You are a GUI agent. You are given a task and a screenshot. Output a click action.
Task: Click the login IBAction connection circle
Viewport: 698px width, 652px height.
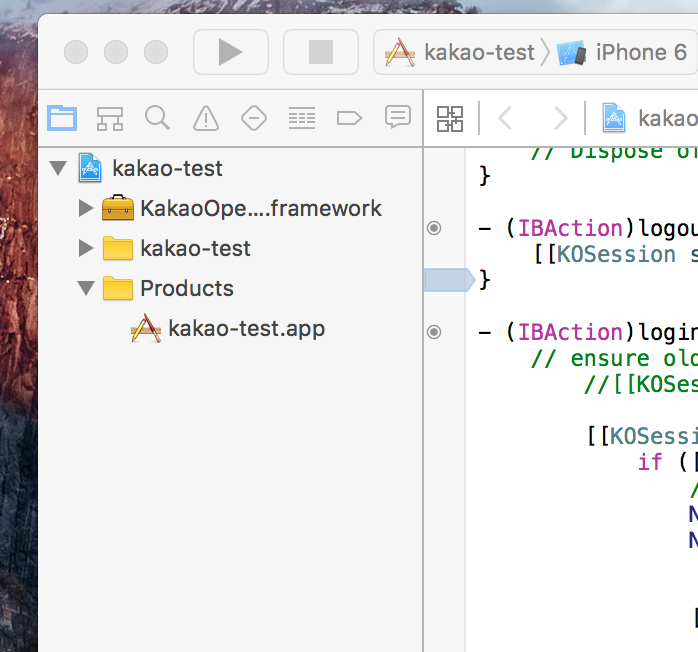pyautogui.click(x=434, y=332)
